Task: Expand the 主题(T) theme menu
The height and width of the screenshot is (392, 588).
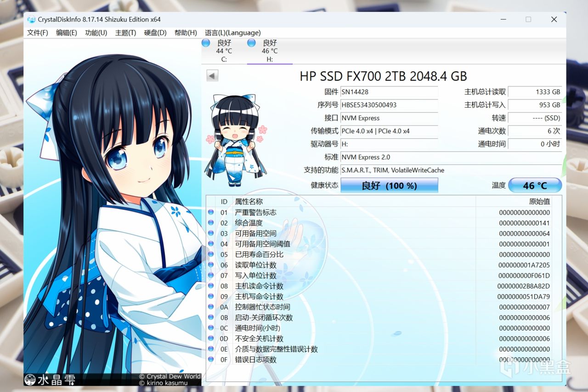Action: (125, 33)
